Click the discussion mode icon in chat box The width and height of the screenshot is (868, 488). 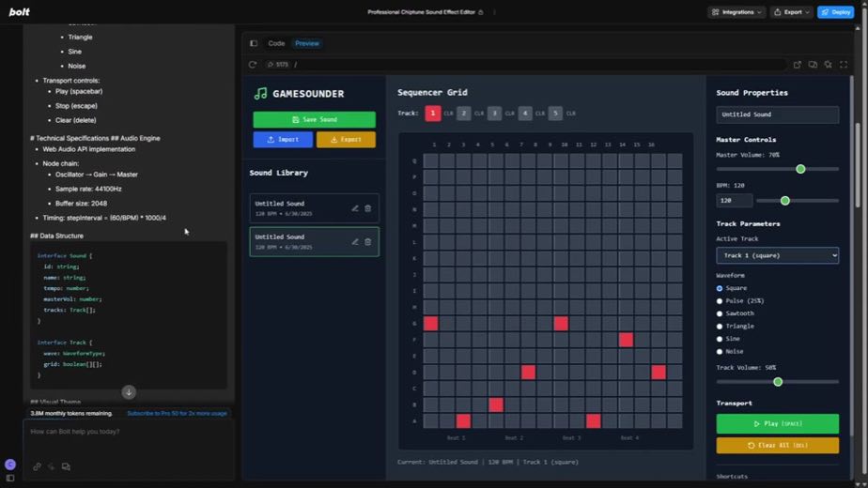tap(66, 466)
